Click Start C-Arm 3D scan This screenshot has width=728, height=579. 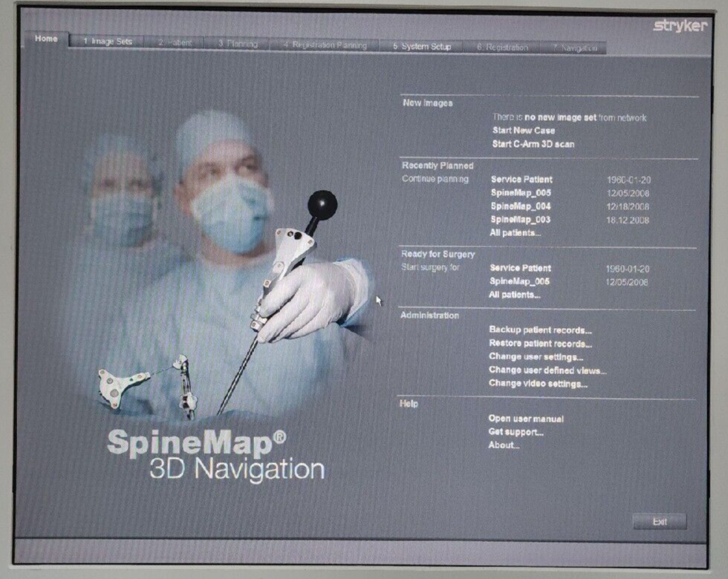click(x=533, y=144)
